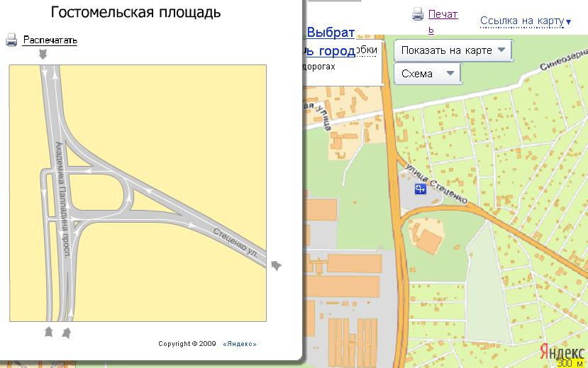Viewport: 588px width, 368px height.
Task: Click the город link in the header
Action: 335,51
